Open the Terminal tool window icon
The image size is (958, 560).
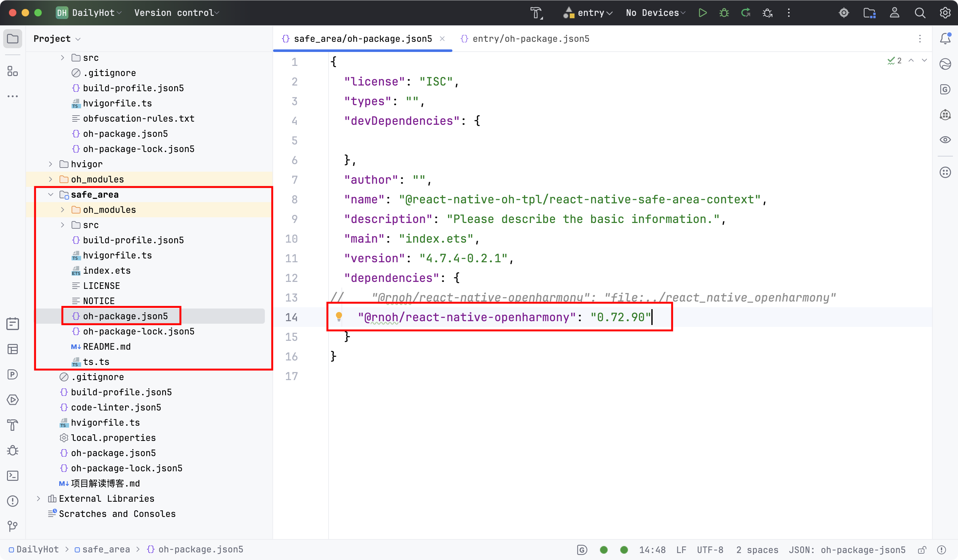point(13,476)
